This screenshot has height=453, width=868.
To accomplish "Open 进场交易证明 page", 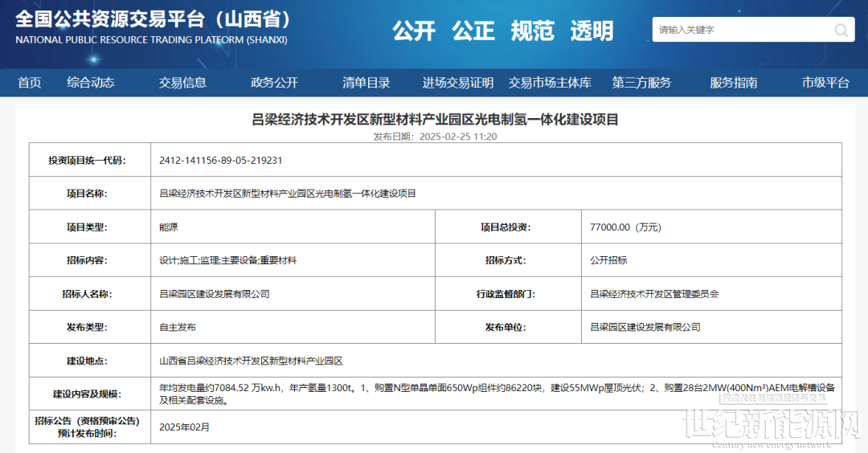I will click(458, 83).
